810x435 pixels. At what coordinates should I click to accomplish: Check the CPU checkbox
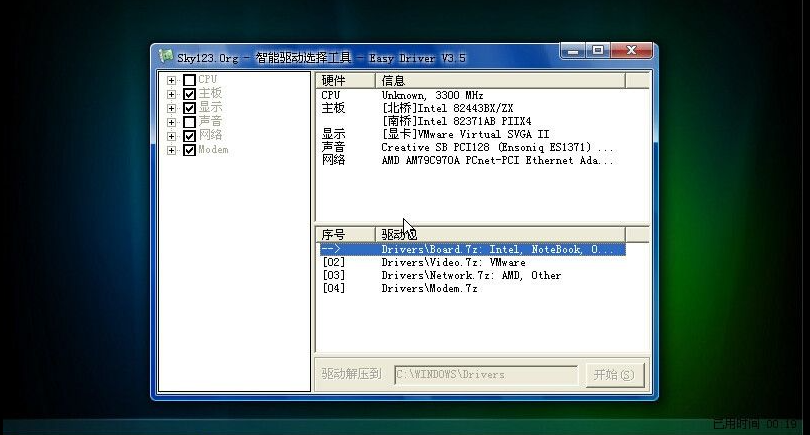point(189,80)
